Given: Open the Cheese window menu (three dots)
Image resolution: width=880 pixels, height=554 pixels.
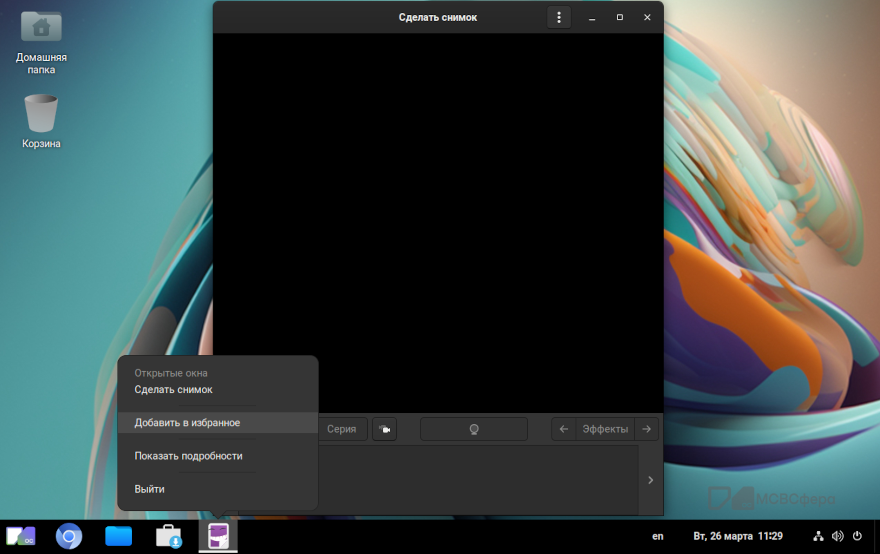Looking at the screenshot, I should [x=559, y=17].
